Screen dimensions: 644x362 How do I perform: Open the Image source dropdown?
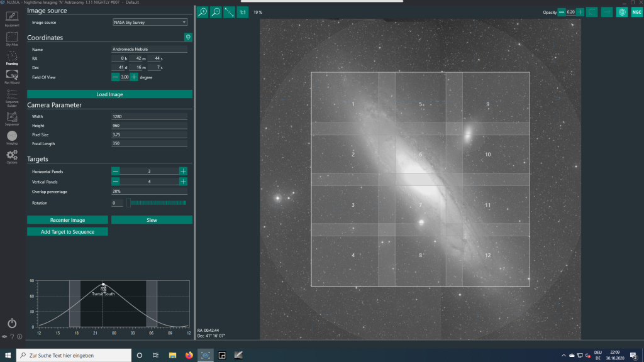pyautogui.click(x=150, y=22)
